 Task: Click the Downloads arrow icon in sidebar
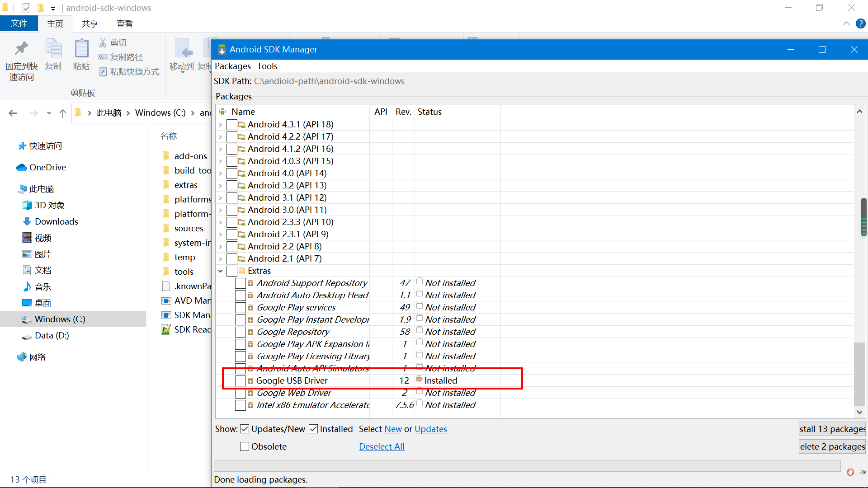coord(27,221)
